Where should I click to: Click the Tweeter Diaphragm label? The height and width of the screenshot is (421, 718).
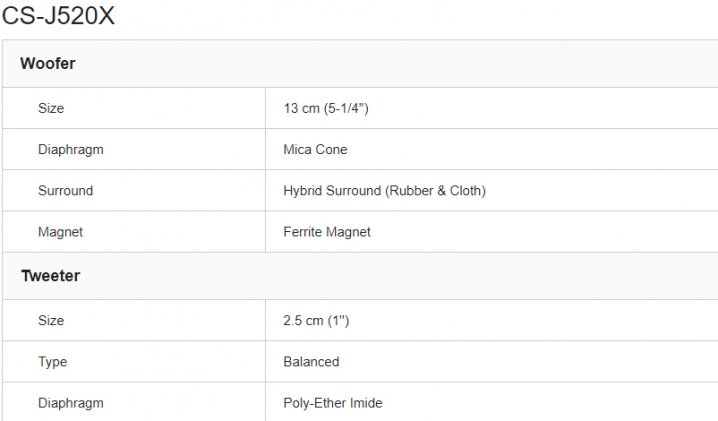(x=71, y=403)
